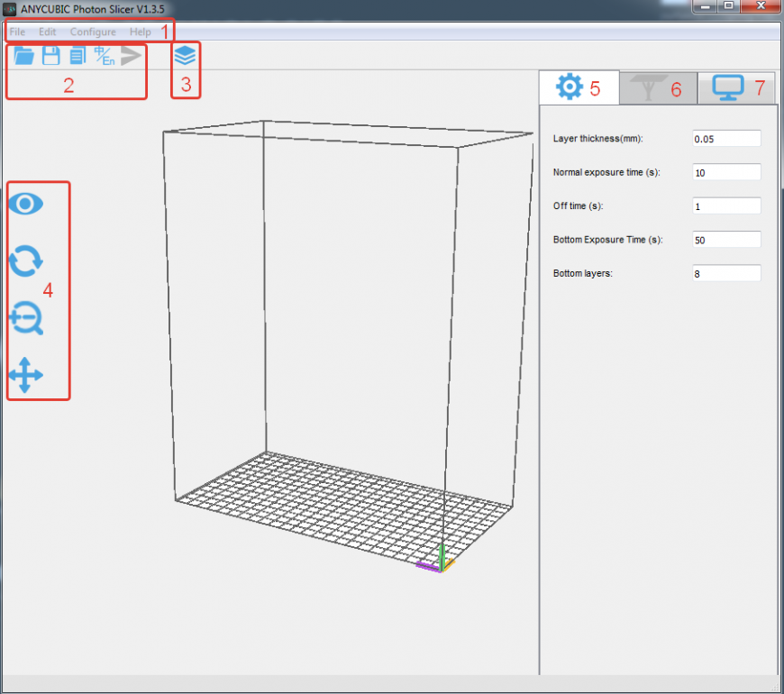Open the File menu
The image size is (784, 694).
(x=17, y=32)
